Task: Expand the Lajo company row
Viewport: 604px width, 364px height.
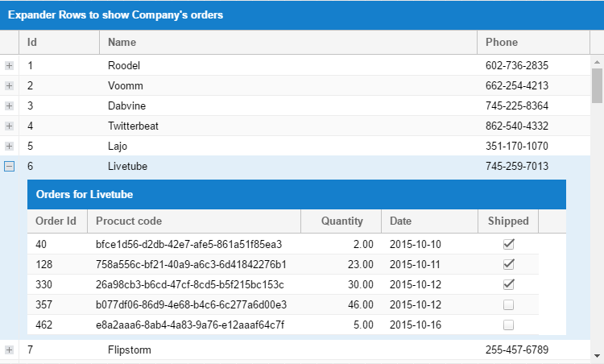Action: click(9, 146)
